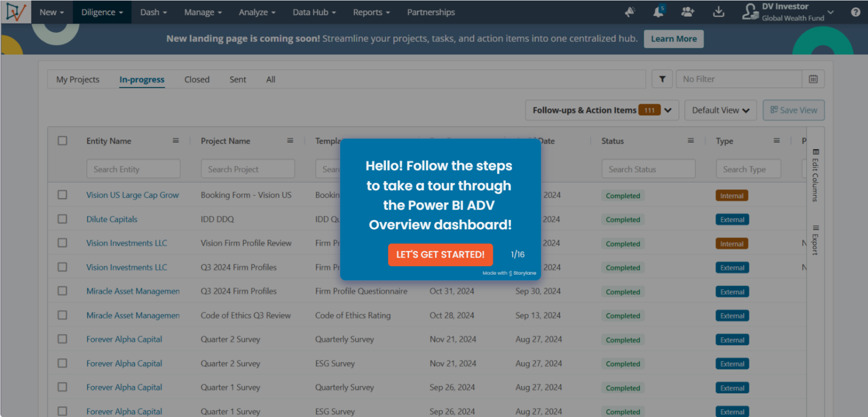Click the Search Entity input field

coord(133,169)
